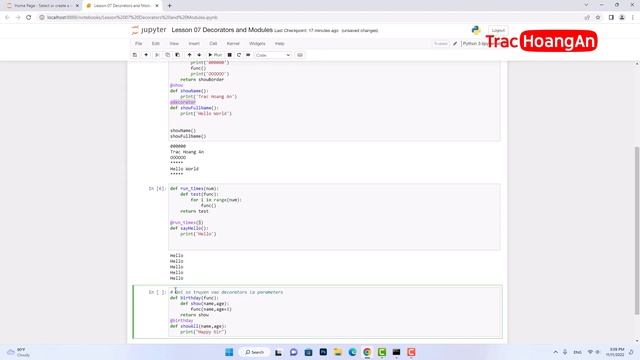This screenshot has width=640, height=360.
Task: Interrupt the kernel with the stop icon
Action: [229, 55]
